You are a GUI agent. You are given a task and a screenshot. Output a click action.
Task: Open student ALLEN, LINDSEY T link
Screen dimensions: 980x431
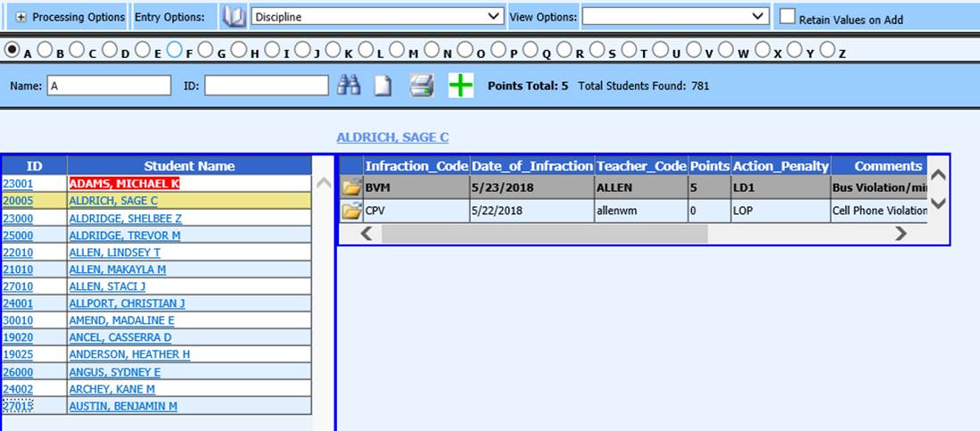point(114,253)
